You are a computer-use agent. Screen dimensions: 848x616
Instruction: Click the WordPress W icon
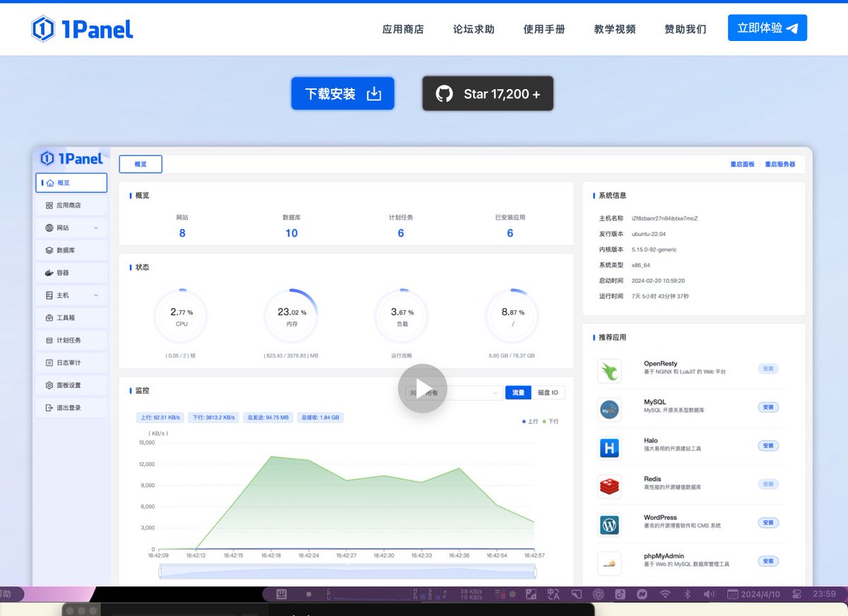click(609, 525)
